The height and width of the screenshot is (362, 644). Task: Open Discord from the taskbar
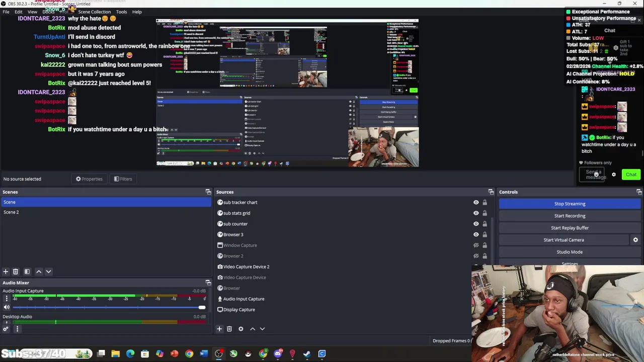(x=278, y=354)
